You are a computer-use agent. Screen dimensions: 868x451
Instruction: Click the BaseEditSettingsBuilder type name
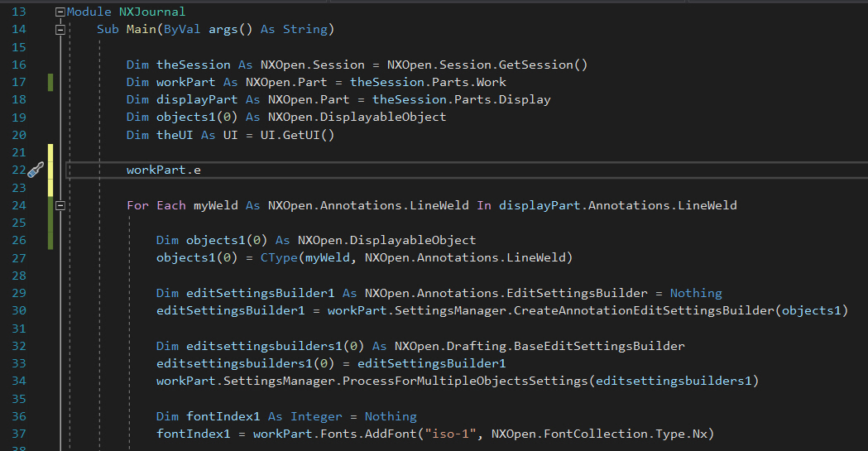coord(599,346)
